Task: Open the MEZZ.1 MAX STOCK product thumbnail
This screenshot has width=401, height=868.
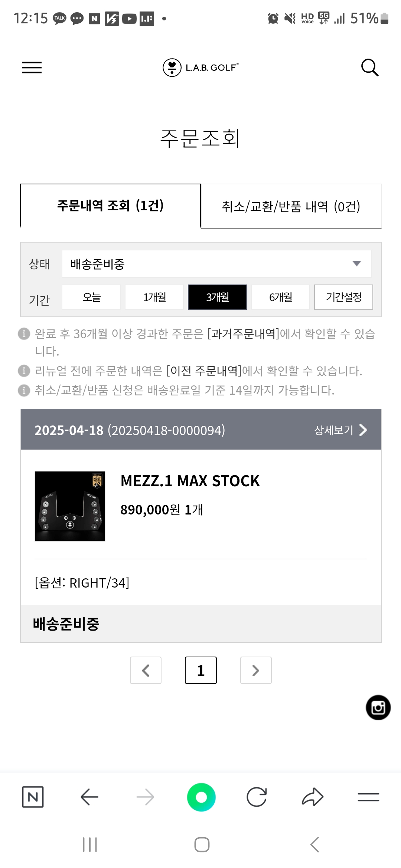Action: tap(70, 506)
